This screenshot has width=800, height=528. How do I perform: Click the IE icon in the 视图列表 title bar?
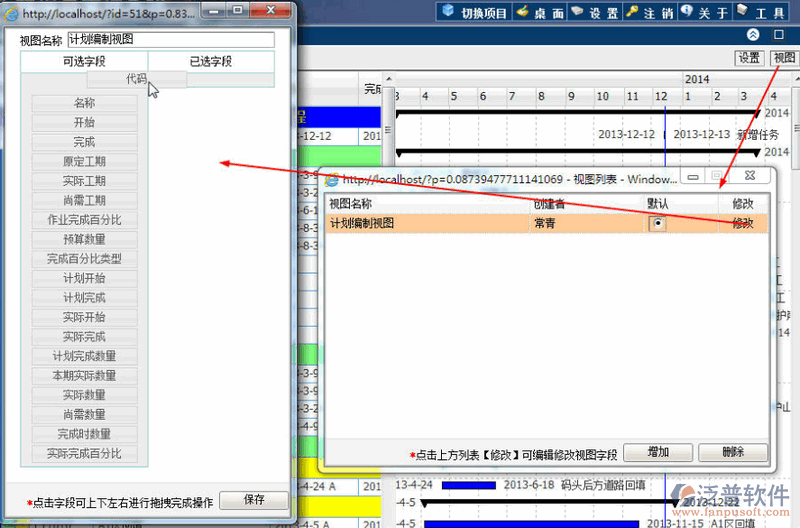point(332,180)
